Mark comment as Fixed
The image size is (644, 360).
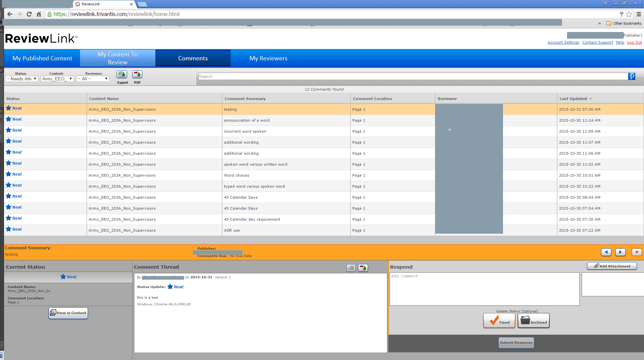coord(499,321)
